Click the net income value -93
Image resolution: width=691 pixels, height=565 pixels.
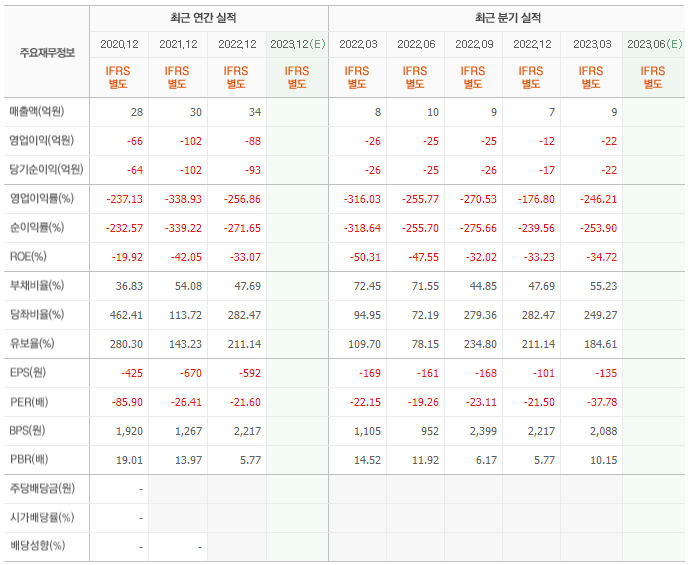pyautogui.click(x=253, y=170)
